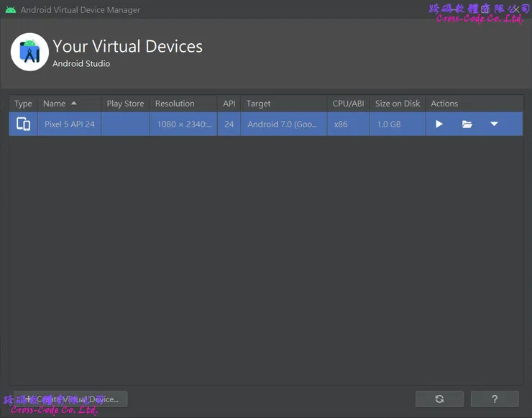
Task: Click the CPU/ABI column header
Action: pos(348,104)
